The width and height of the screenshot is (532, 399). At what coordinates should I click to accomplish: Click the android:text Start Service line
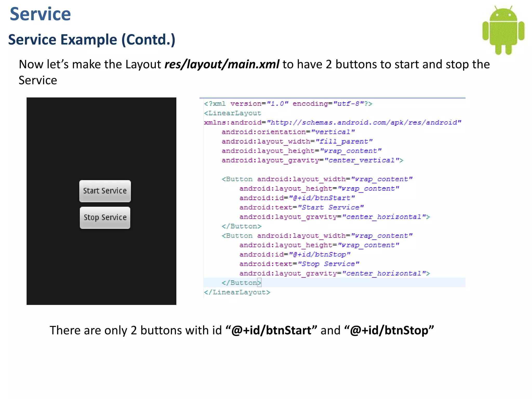click(x=301, y=207)
